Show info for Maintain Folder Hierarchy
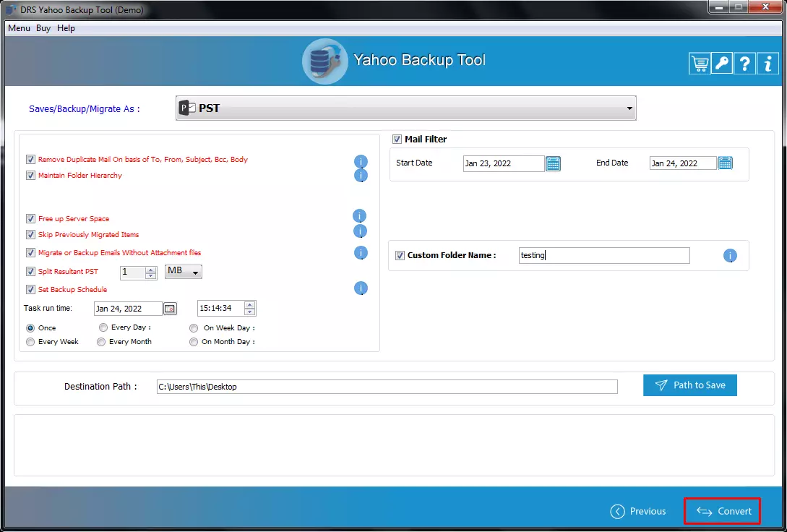 [x=361, y=176]
